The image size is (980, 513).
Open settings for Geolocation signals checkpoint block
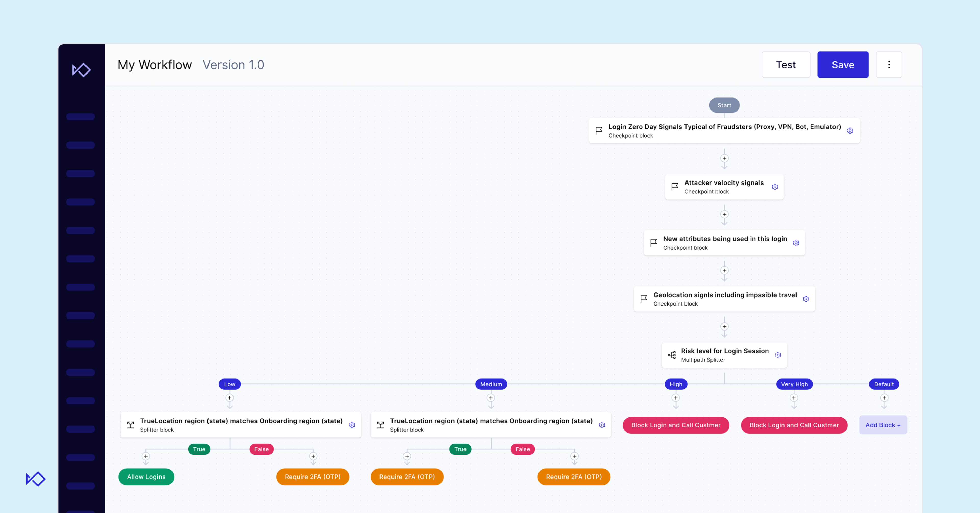[806, 299]
